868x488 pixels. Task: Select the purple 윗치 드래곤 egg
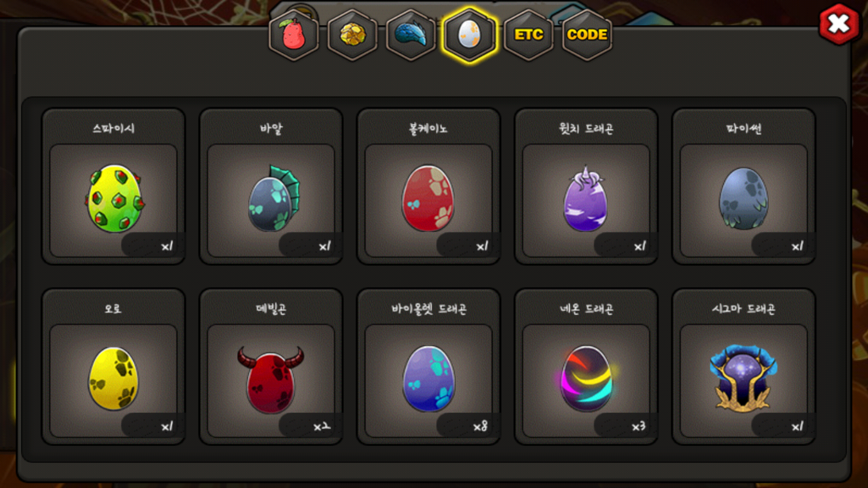(x=585, y=199)
